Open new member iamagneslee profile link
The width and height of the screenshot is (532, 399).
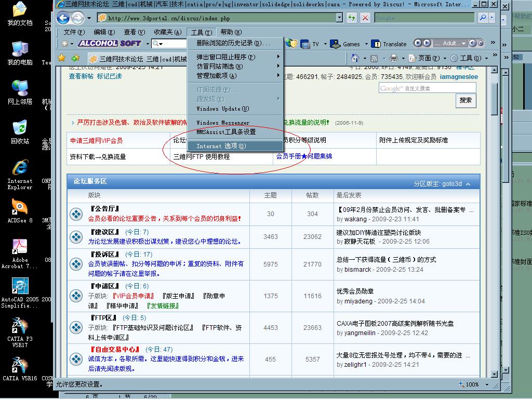click(459, 77)
